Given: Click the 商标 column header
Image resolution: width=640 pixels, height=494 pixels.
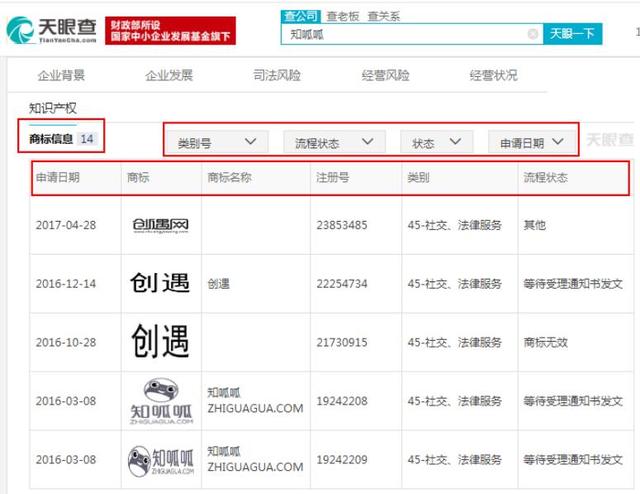Looking at the screenshot, I should point(138,178).
